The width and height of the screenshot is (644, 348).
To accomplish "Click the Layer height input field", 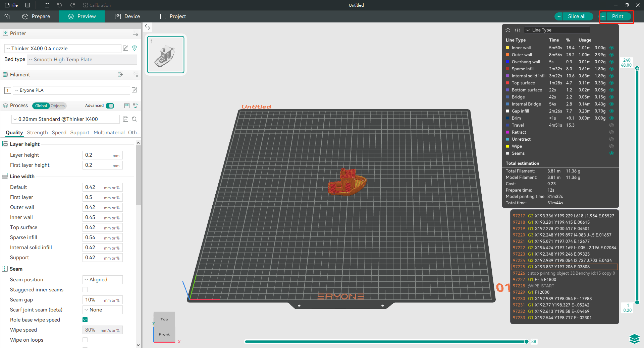I will [x=102, y=155].
